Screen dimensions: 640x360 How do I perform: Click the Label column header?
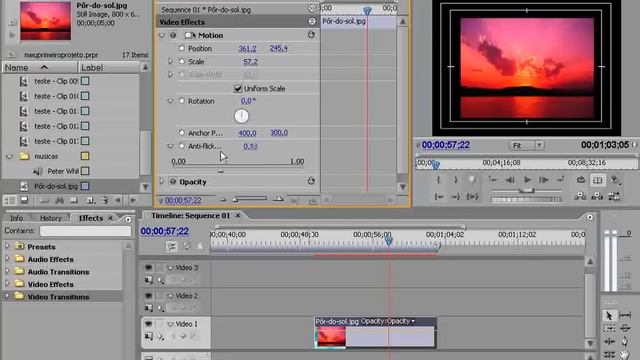tap(108, 67)
